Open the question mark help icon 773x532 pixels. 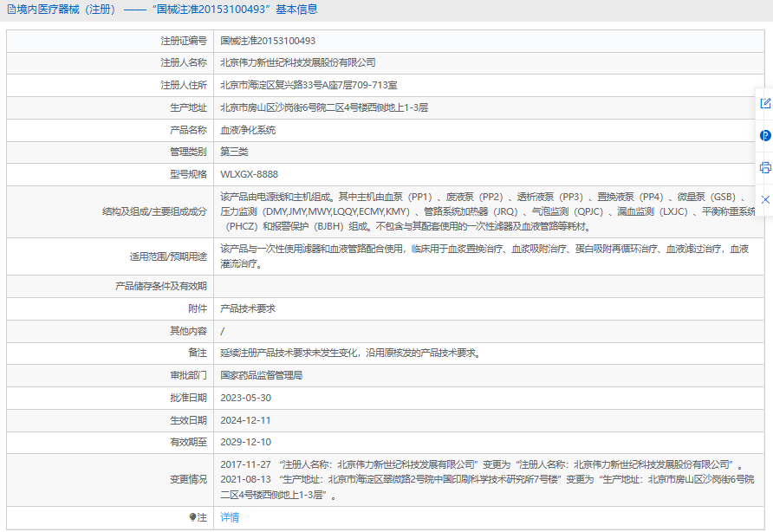tap(765, 135)
